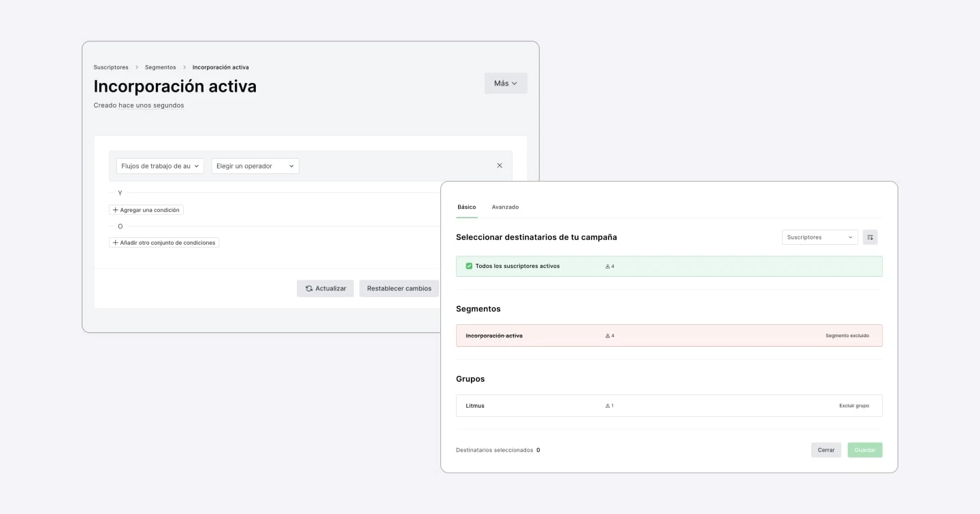This screenshot has height=514, width=980.
Task: Switch to the Avanzado tab
Action: (x=505, y=207)
